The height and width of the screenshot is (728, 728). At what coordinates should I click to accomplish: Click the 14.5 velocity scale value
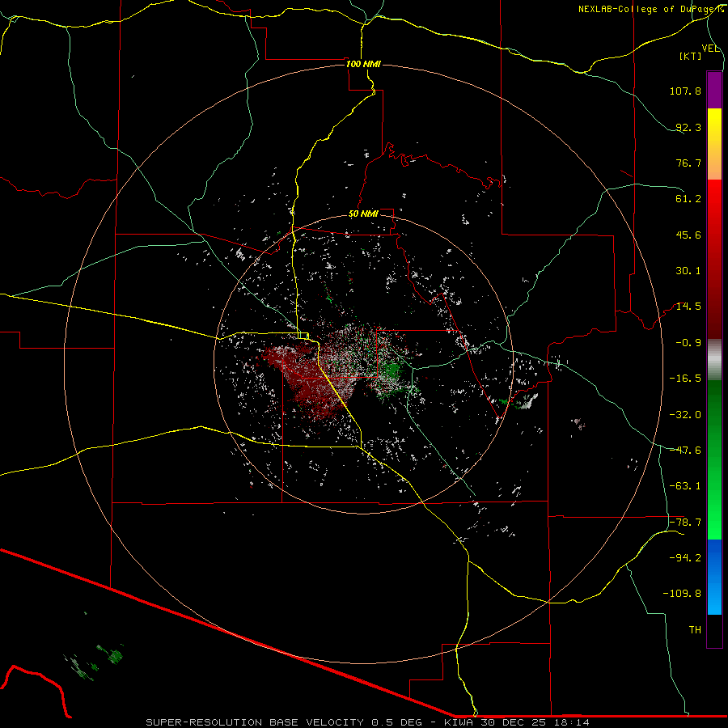coord(688,307)
